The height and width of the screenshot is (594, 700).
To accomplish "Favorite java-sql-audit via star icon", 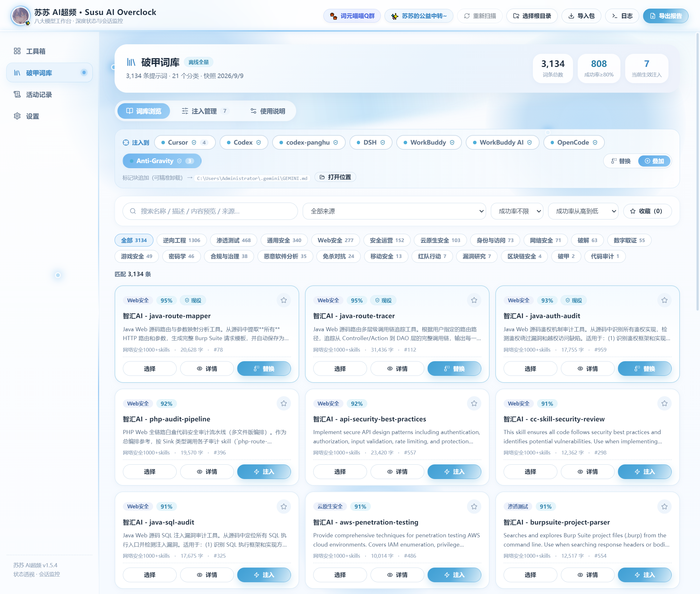I will [284, 506].
